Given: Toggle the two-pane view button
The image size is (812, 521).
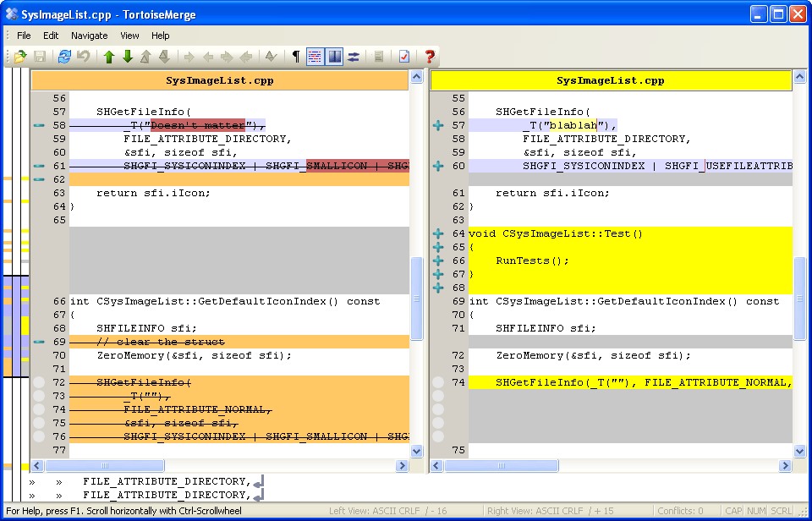Looking at the screenshot, I should point(334,57).
